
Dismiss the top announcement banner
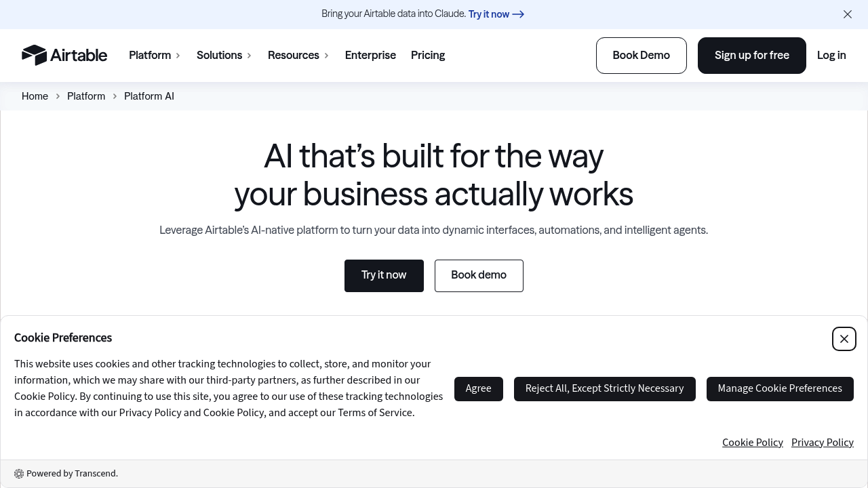click(x=848, y=14)
